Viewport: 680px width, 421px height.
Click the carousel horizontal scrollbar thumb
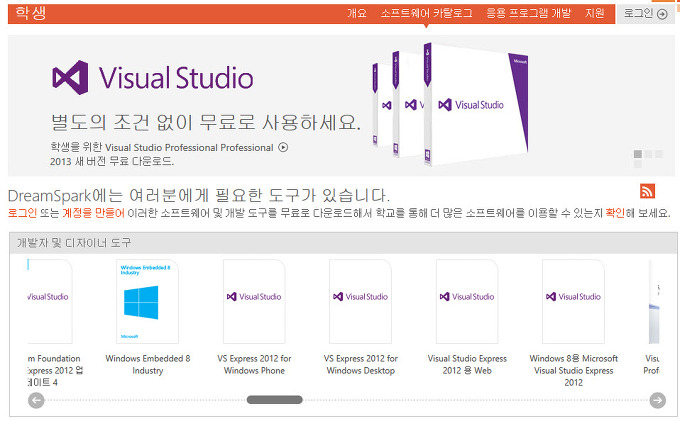coord(274,400)
